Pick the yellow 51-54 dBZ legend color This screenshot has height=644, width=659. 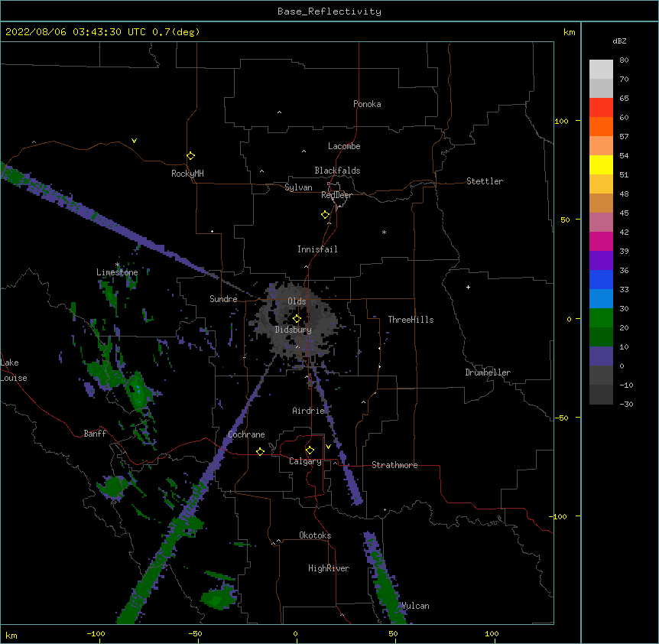click(x=601, y=164)
